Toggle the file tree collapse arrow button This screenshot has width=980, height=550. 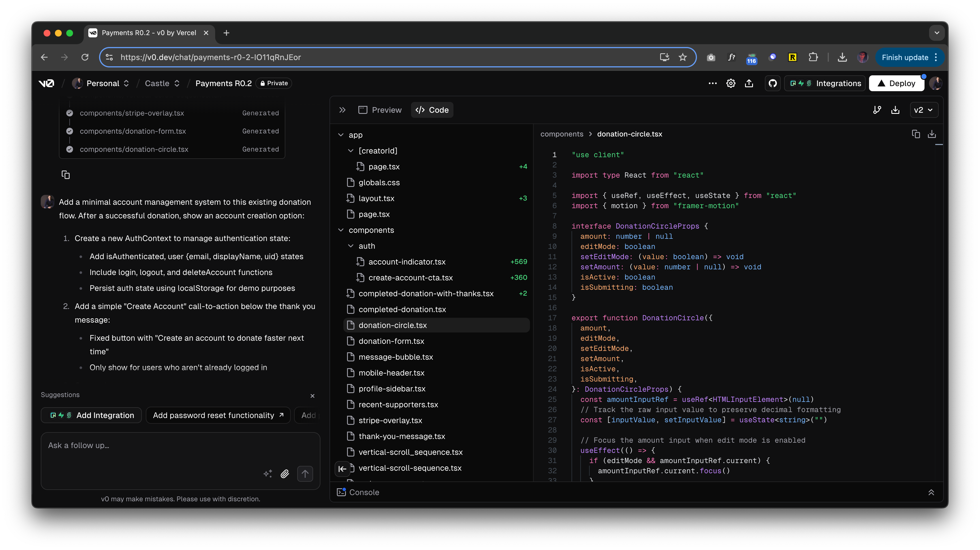pyautogui.click(x=342, y=468)
